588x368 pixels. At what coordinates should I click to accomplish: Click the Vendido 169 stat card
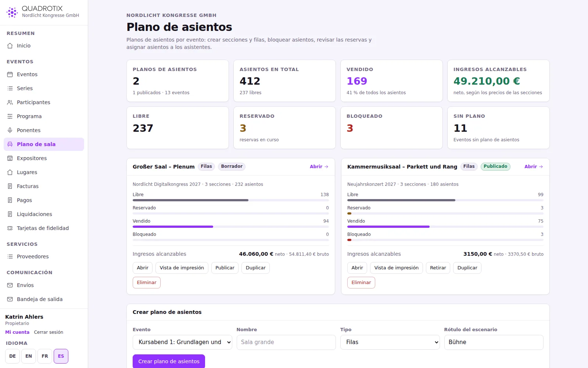point(391,81)
